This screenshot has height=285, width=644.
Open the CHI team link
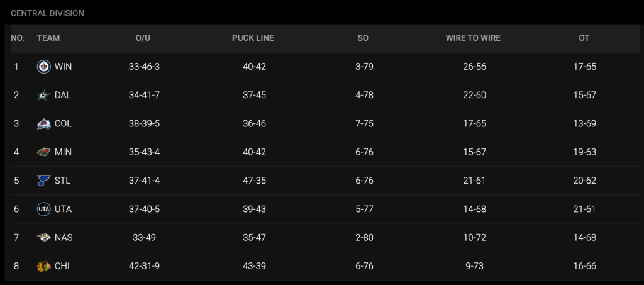click(x=62, y=266)
